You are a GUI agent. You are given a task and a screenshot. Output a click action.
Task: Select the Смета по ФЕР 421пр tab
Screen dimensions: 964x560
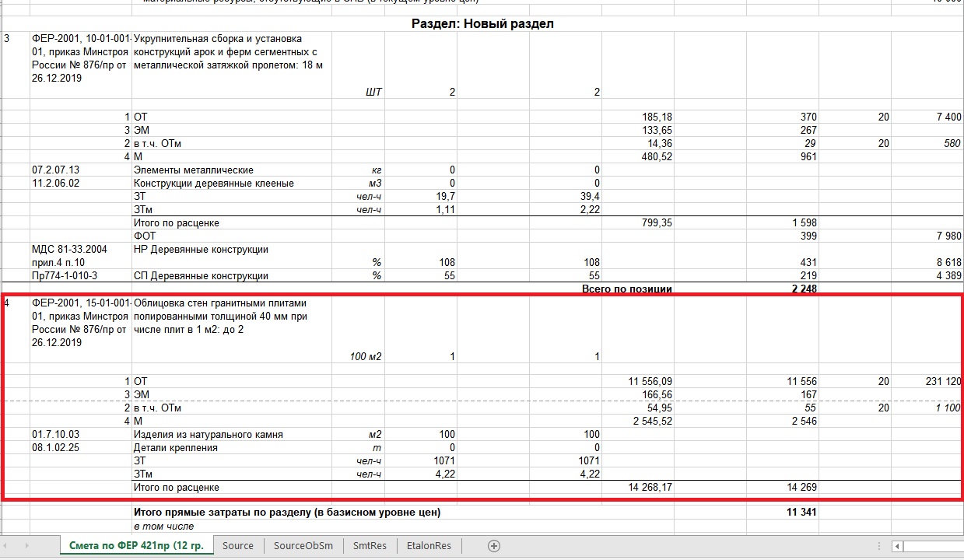[x=136, y=546]
